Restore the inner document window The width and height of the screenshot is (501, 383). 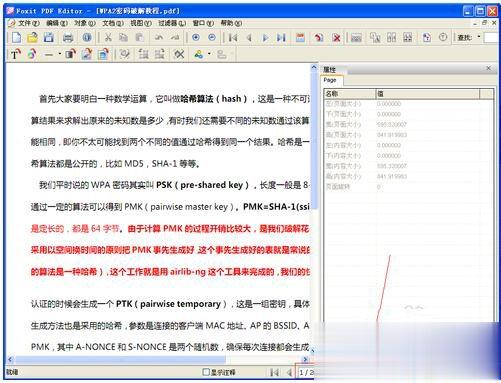(484, 23)
